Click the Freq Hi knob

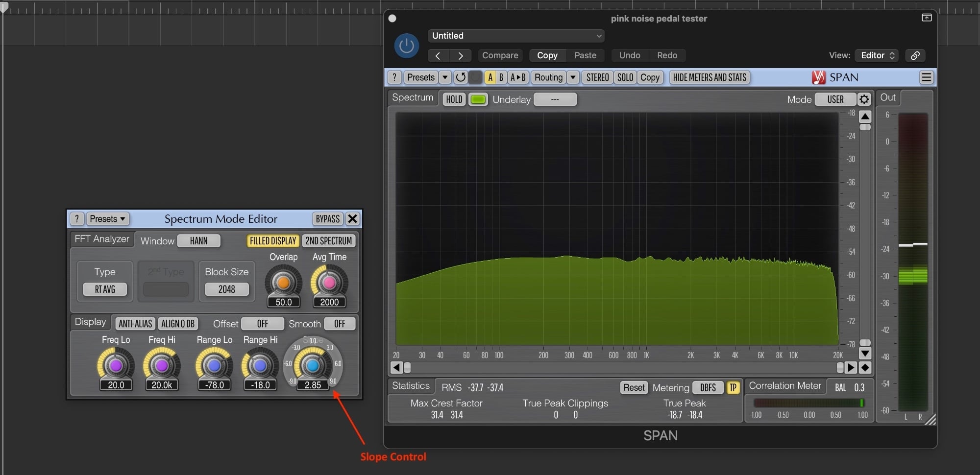[x=162, y=365]
